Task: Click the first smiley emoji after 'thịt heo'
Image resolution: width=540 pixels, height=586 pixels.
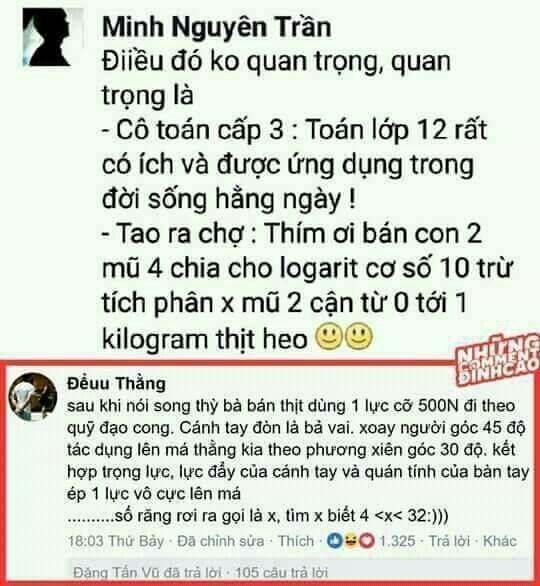Action: click(329, 336)
